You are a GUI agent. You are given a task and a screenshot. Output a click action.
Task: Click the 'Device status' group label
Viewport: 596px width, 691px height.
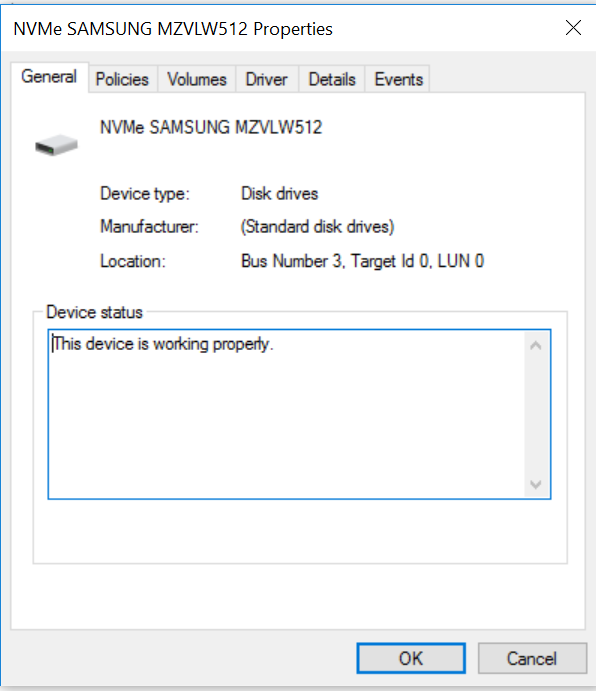[94, 312]
